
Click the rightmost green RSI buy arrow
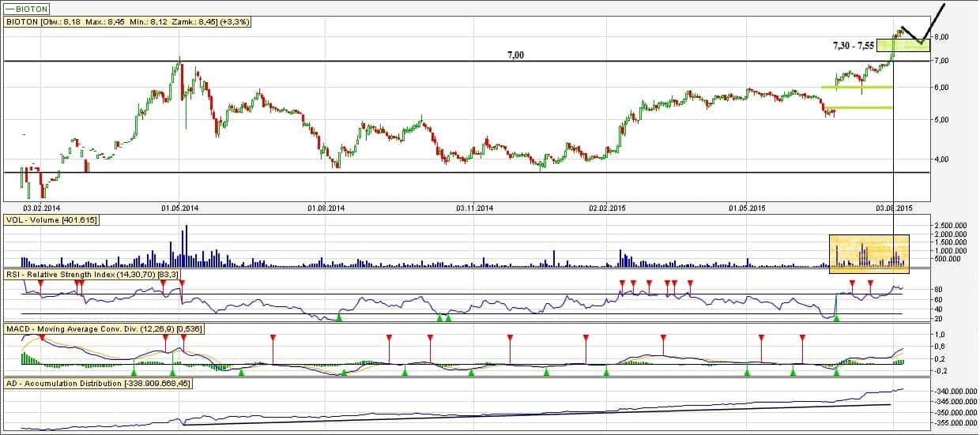click(836, 317)
